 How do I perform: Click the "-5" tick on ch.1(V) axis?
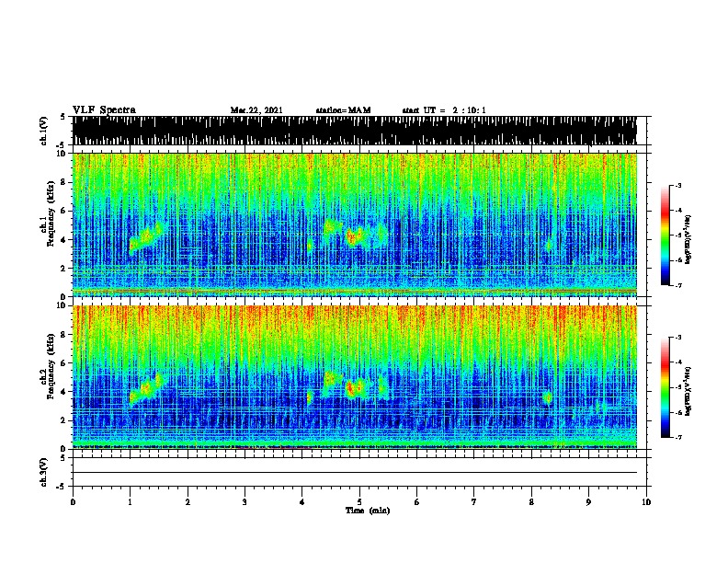pos(62,145)
